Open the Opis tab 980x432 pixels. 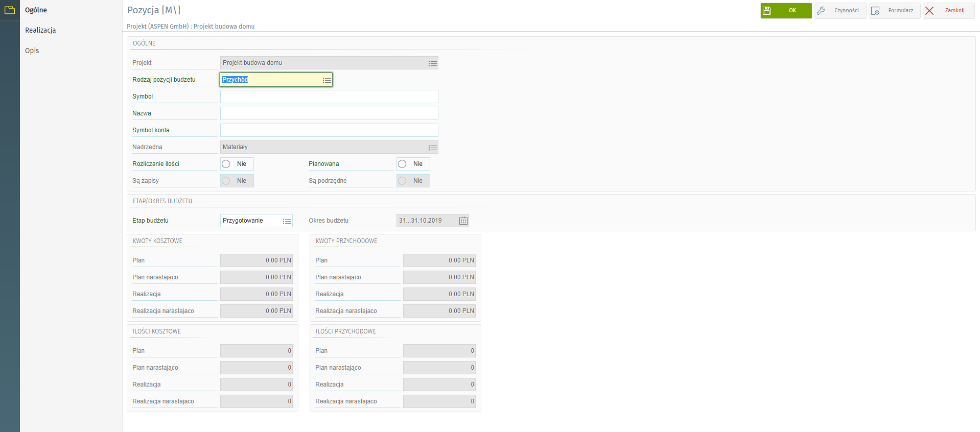tap(32, 51)
